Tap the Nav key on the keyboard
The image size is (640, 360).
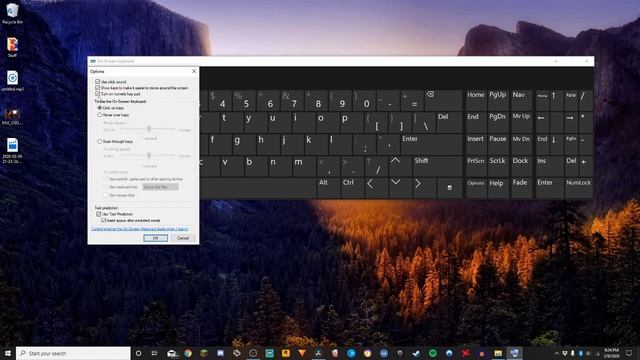521,100
